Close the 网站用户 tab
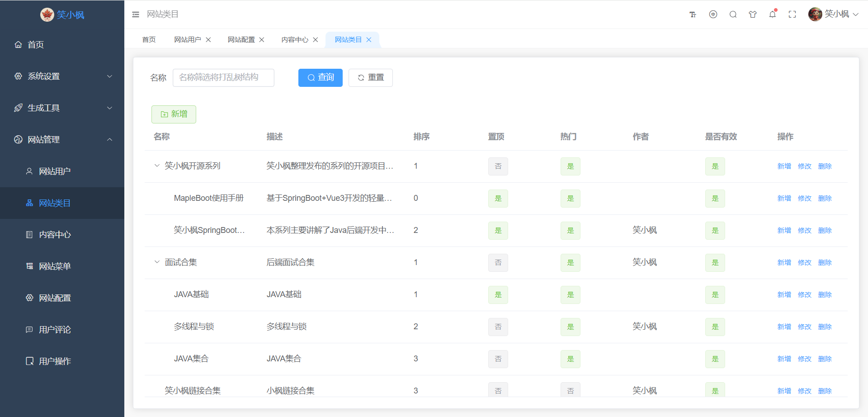 [208, 40]
